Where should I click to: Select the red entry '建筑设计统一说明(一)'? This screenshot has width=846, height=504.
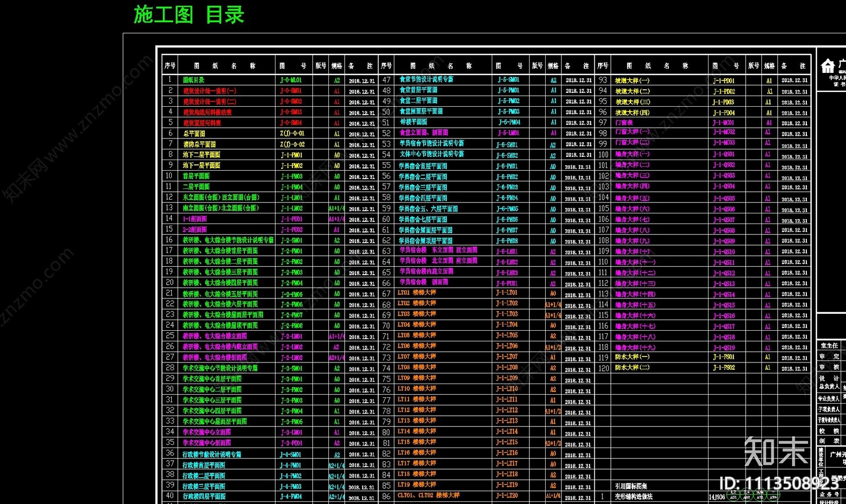coord(209,91)
